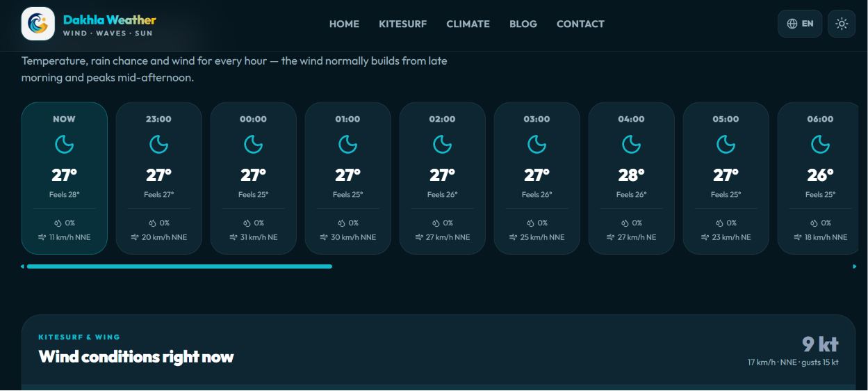Click the wind icon beside 20 km/h NNE
868x391 pixels.
135,237
